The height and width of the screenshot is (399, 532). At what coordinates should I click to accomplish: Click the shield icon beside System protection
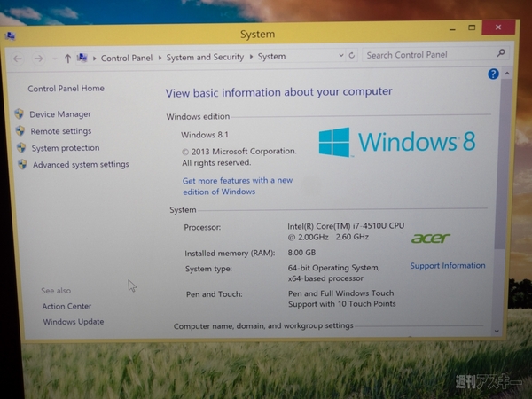click(x=21, y=147)
